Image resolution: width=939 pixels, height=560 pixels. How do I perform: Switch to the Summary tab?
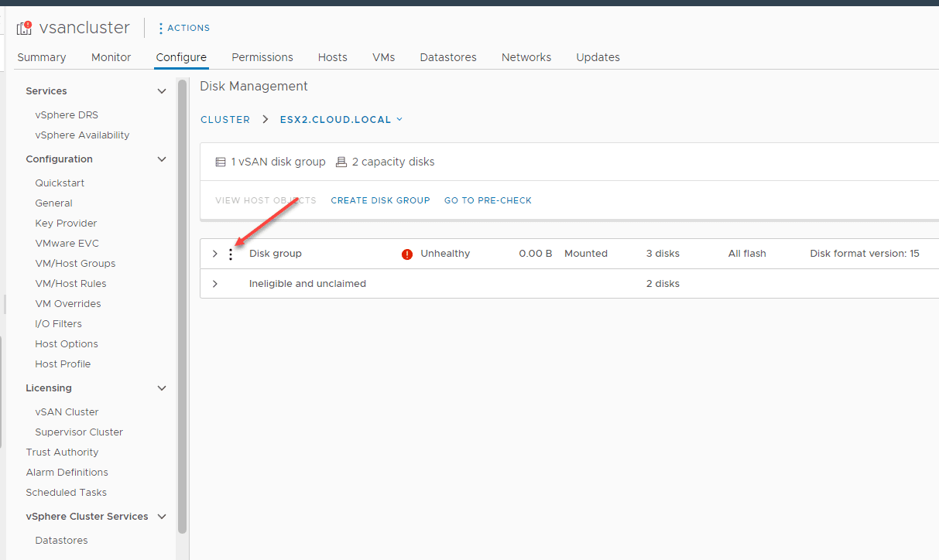[x=42, y=57]
